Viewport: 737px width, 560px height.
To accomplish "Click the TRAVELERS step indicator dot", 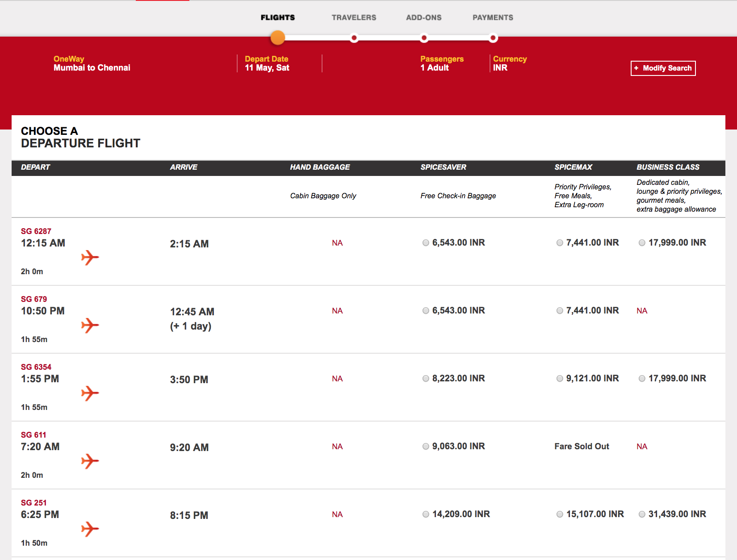I will [354, 38].
